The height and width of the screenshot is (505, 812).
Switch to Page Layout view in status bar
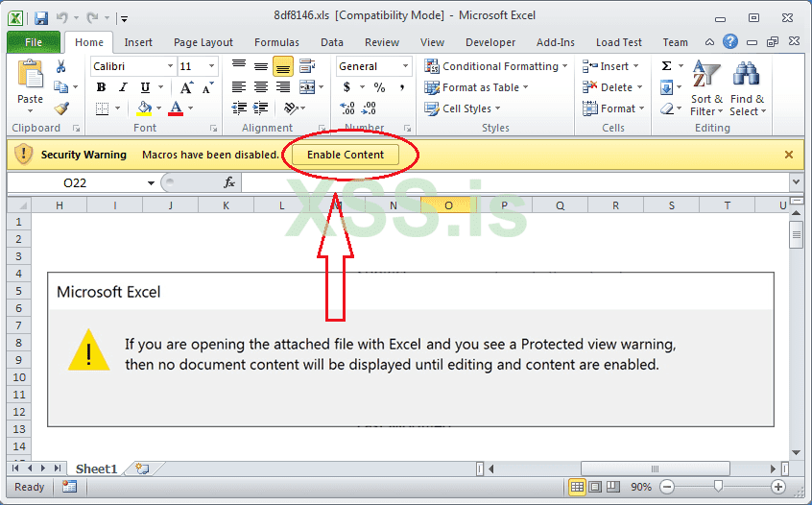point(595,487)
